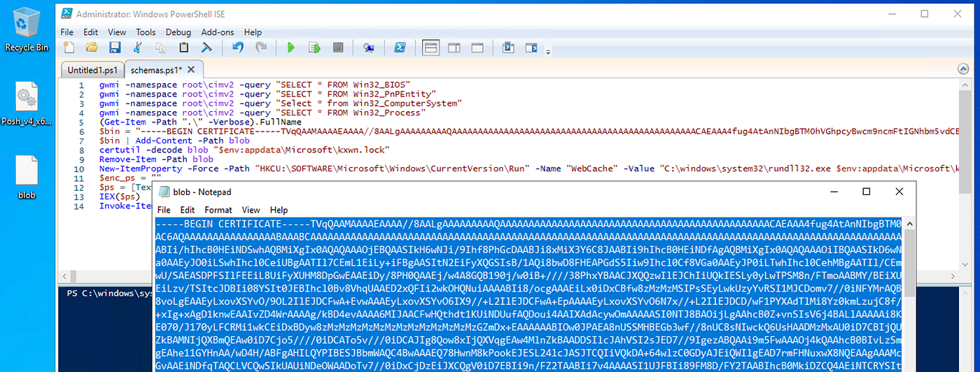Click the $bin | Add-Content line
Viewport: 980px width, 372px height.
[174, 141]
